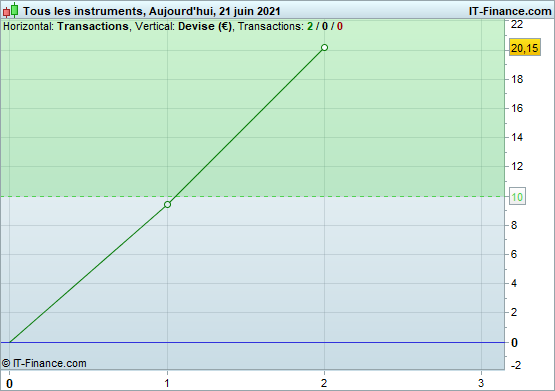This screenshot has width=555, height=391.
Task: Click the candlestick chart icon in header
Action: (x=11, y=10)
